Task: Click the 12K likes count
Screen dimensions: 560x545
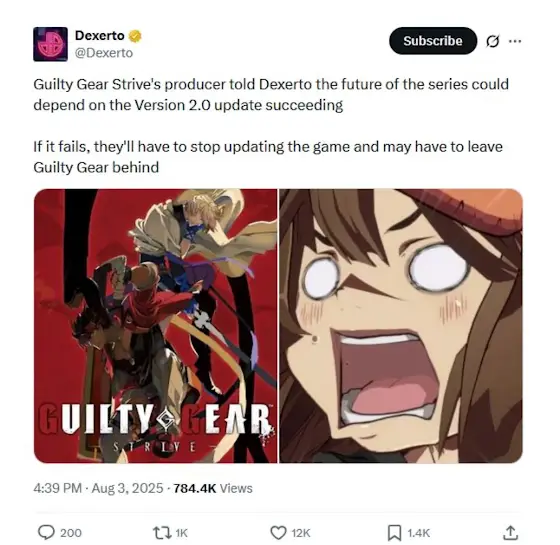Action: 301,533
